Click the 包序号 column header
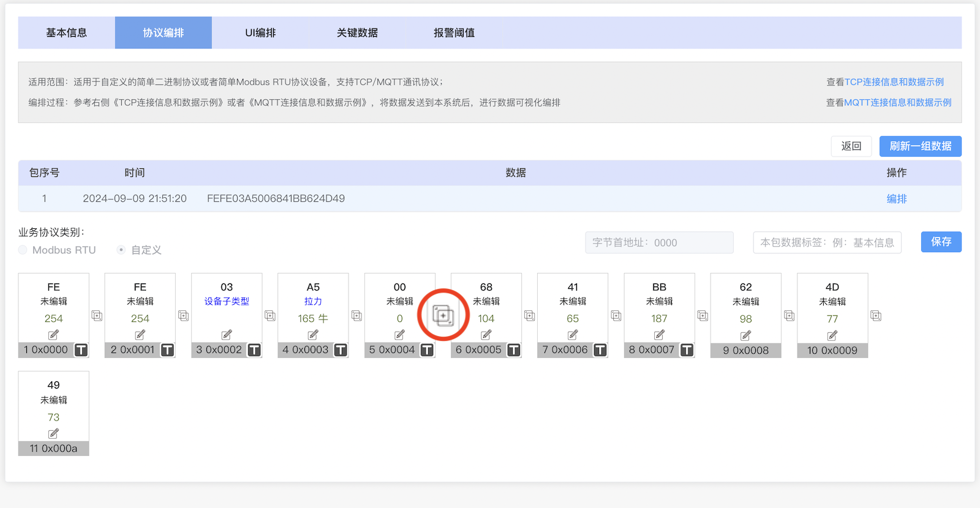Image resolution: width=980 pixels, height=508 pixels. point(44,173)
